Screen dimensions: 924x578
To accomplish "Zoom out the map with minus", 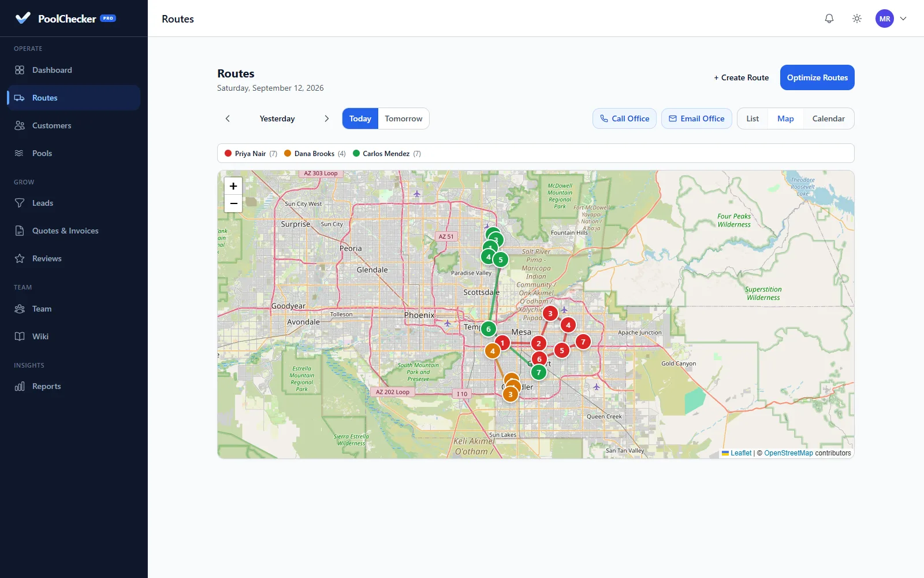I will 233,203.
